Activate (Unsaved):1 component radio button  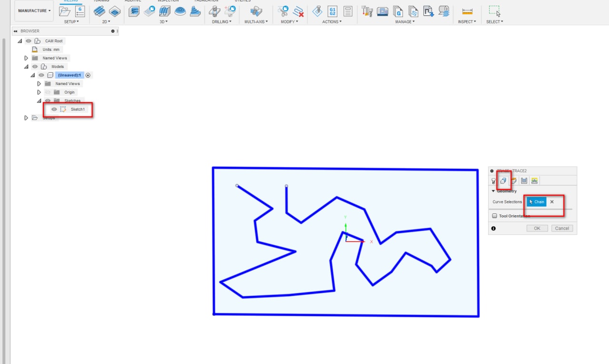tap(88, 75)
